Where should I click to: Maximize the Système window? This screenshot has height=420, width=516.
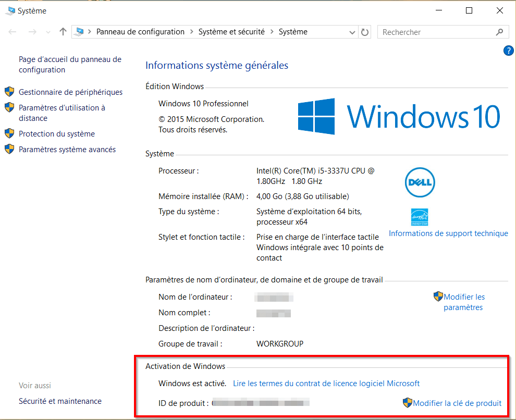tap(469, 10)
